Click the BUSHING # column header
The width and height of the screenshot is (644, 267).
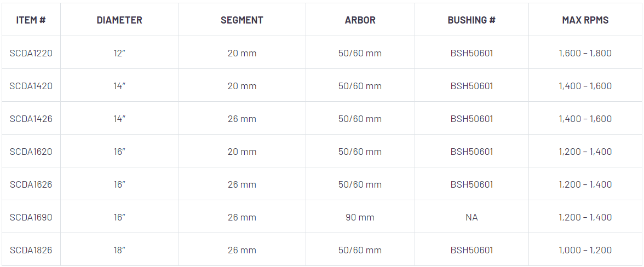472,20
